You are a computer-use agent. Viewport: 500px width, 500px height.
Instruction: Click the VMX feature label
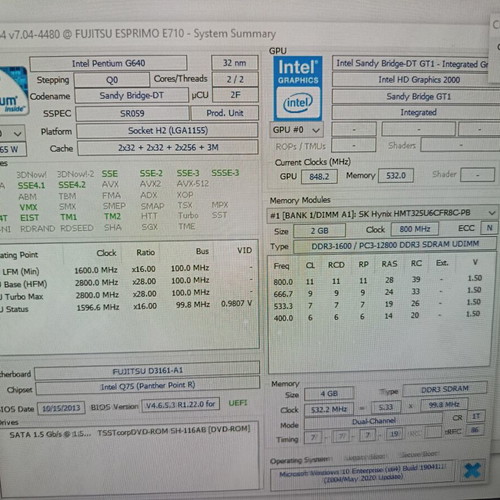28,207
